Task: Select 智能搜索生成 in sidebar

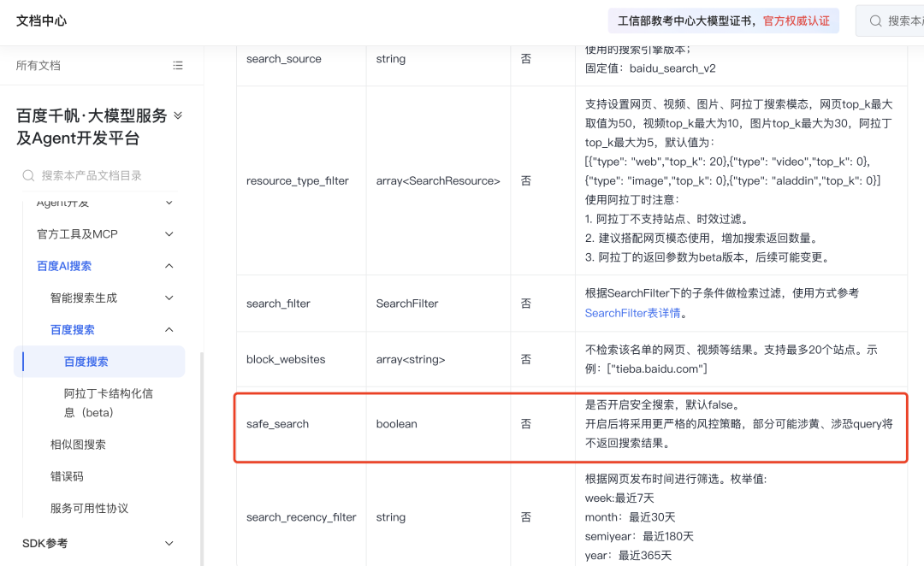Action: coord(84,298)
